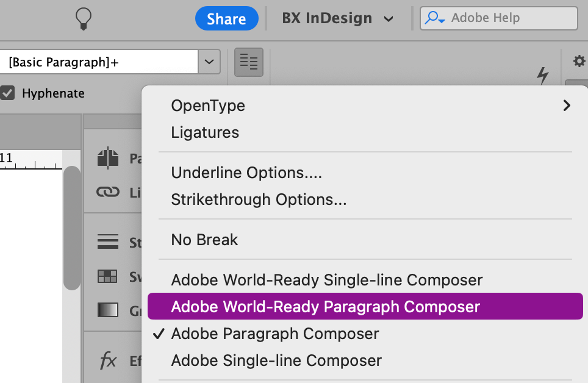Toggle the Hyphenate checkbox

8,93
